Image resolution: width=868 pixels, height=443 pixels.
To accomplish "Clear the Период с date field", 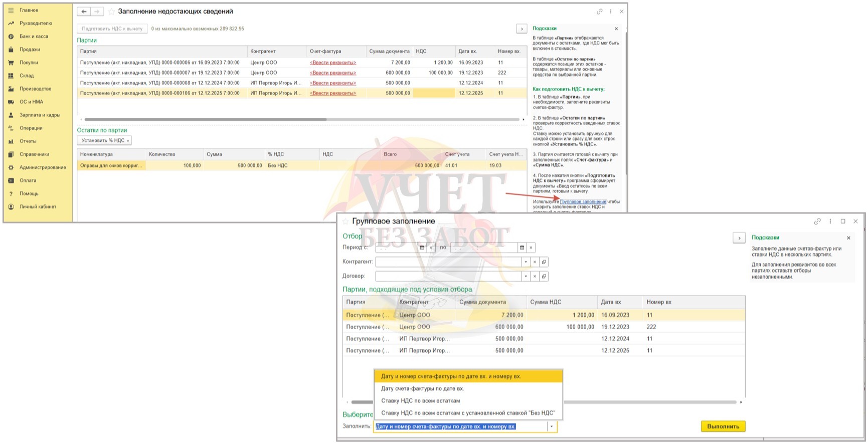I will point(431,248).
